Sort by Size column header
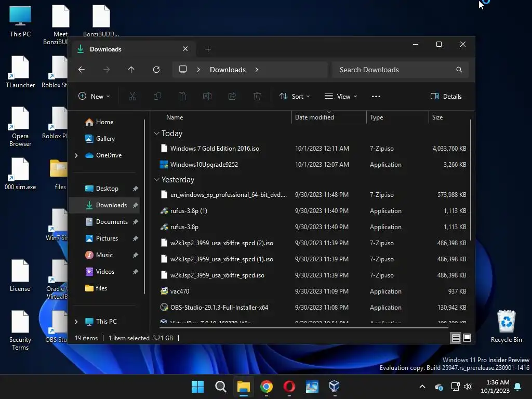 tap(437, 117)
